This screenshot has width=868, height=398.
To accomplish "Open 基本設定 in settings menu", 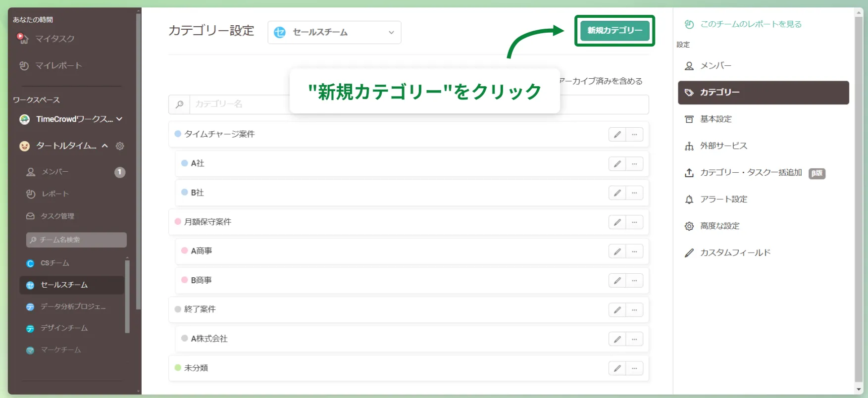I will point(715,119).
